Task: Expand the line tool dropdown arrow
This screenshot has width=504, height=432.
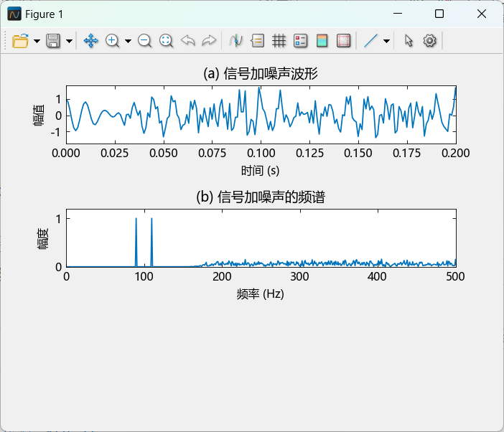Action: 387,41
